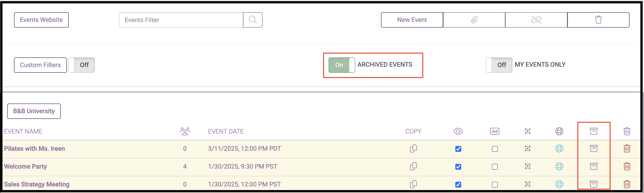
Task: Click the date 3/11/2025, 12:00 PM PDT
Action: tap(244, 148)
